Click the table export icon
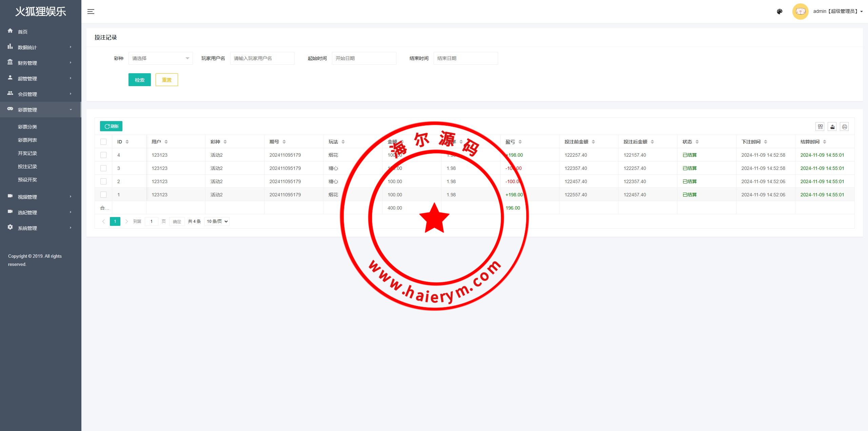The height and width of the screenshot is (431, 868). (x=832, y=126)
